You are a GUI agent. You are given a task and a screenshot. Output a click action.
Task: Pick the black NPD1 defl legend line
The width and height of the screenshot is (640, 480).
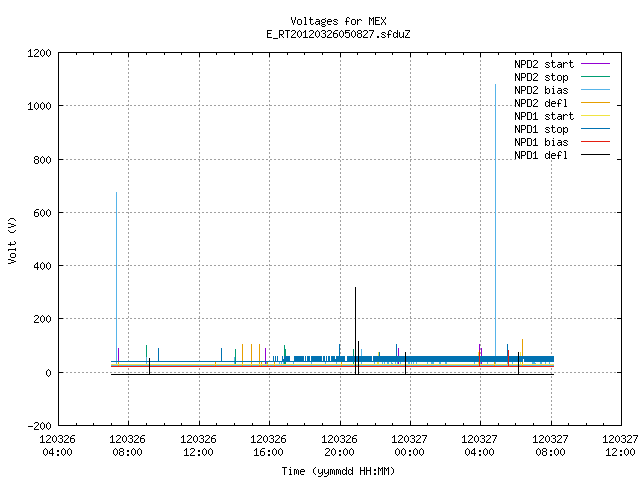point(596,155)
